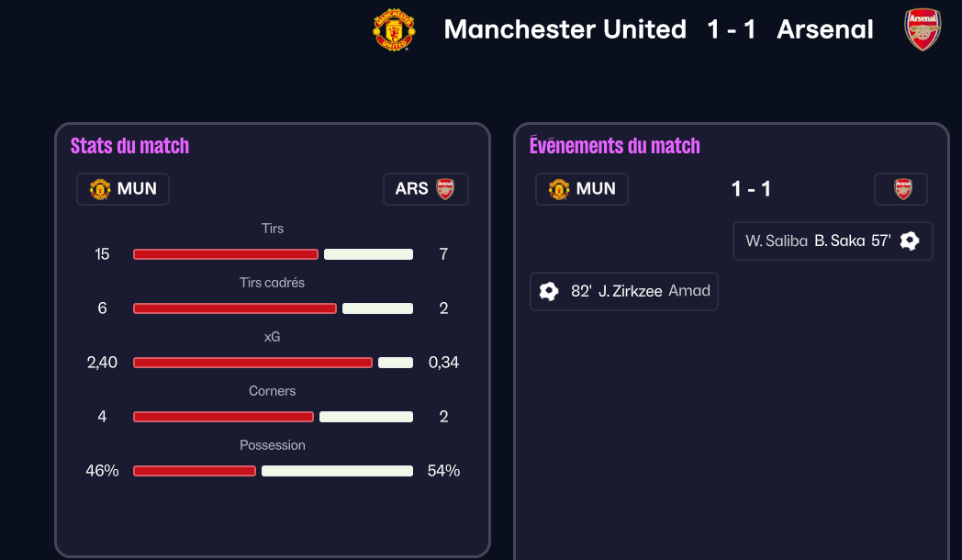Click the Événements du match panel title
962x560 pixels.
coord(614,145)
